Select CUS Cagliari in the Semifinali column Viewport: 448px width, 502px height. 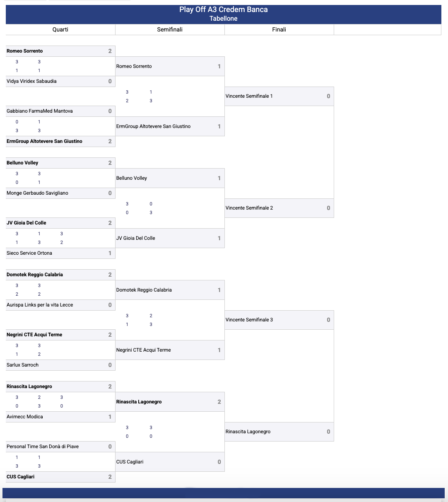pos(130,462)
